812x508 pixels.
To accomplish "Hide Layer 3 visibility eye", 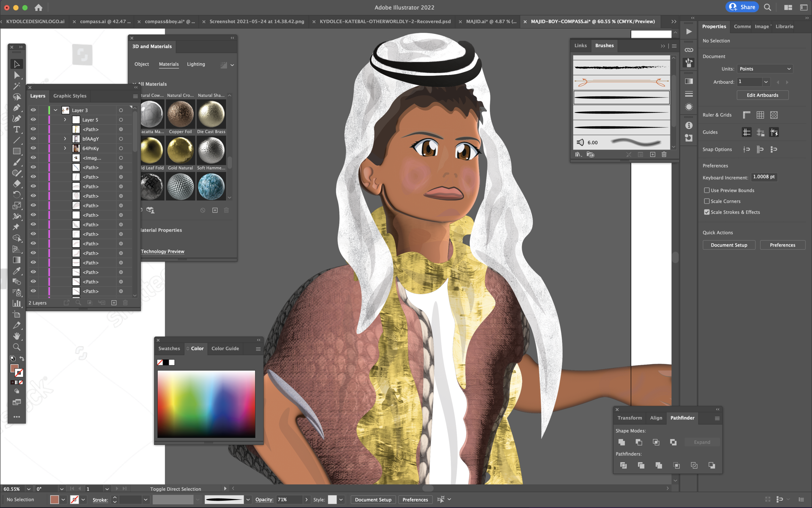I will click(x=33, y=110).
